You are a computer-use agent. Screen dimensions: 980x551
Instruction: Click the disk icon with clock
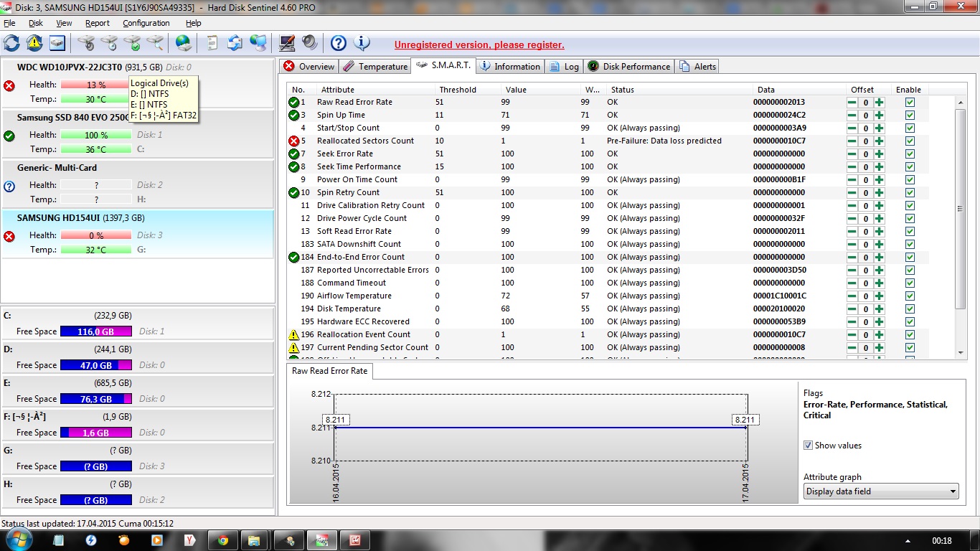[109, 43]
